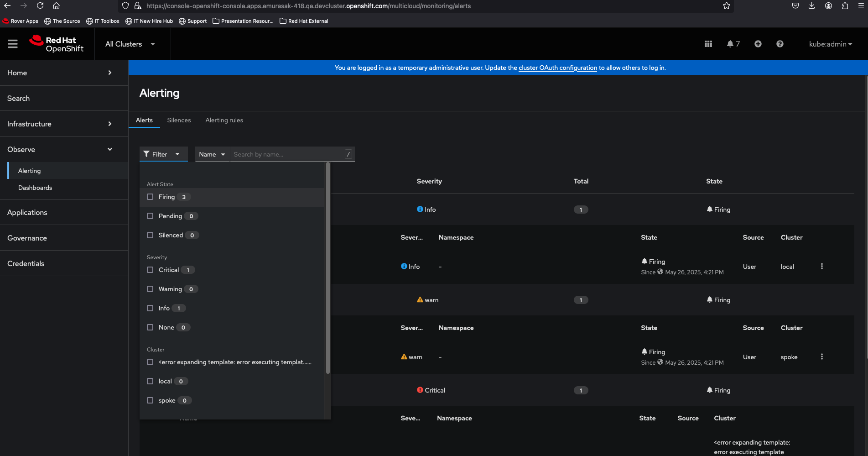Open browser extensions icon
868x456 pixels.
point(845,6)
